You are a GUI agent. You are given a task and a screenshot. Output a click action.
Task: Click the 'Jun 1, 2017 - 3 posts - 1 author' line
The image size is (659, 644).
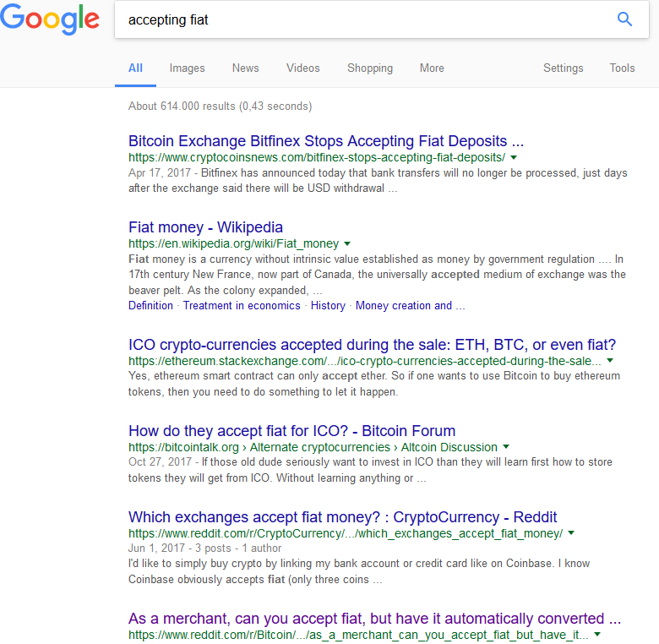pos(204,548)
